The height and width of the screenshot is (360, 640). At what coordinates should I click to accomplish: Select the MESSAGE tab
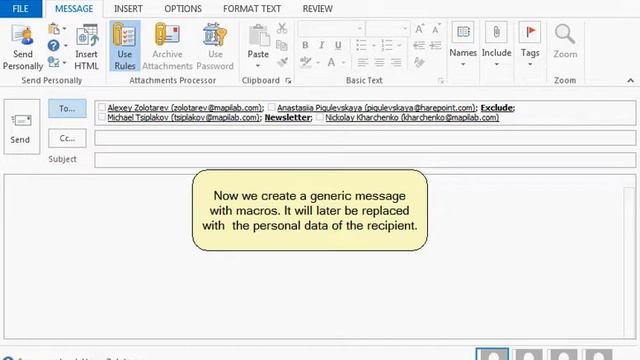pos(74,9)
